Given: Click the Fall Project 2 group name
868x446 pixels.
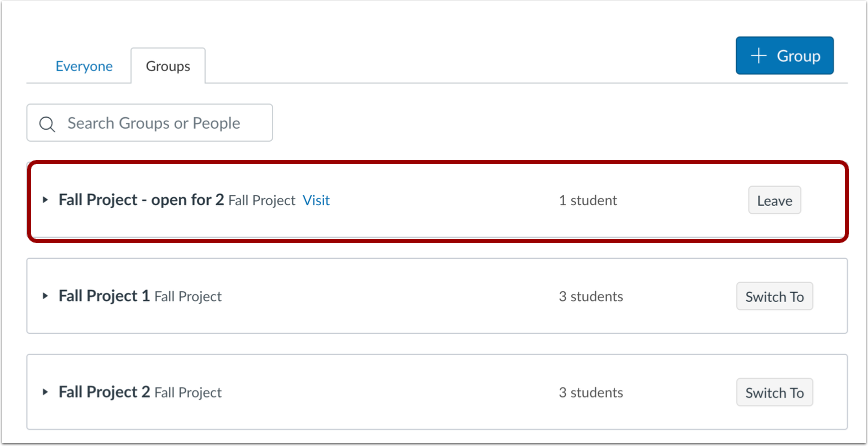Looking at the screenshot, I should pos(104,392).
